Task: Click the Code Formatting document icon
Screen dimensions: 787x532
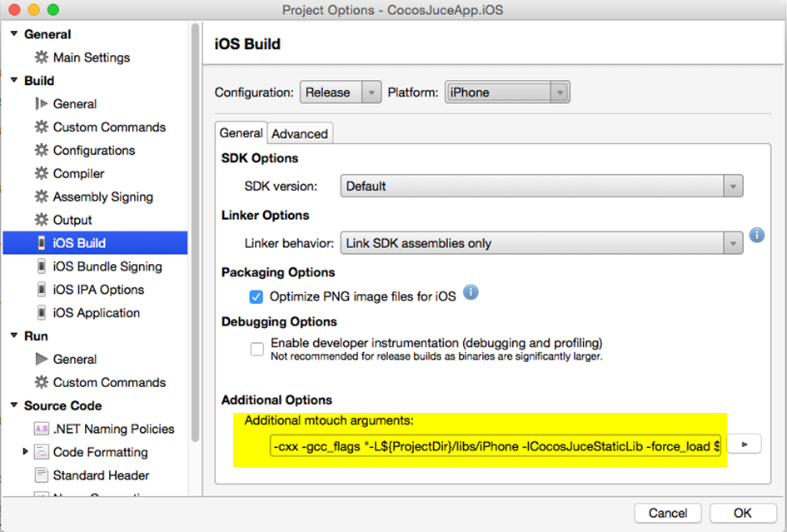Action: 41,452
